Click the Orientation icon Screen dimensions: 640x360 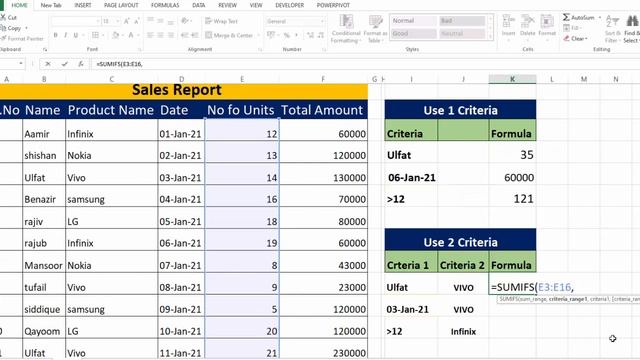[185, 20]
